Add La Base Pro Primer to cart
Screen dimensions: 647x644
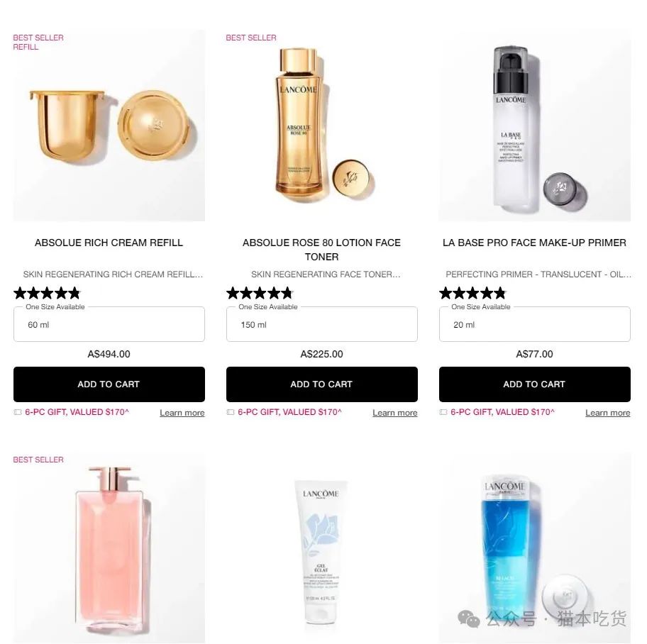535,384
